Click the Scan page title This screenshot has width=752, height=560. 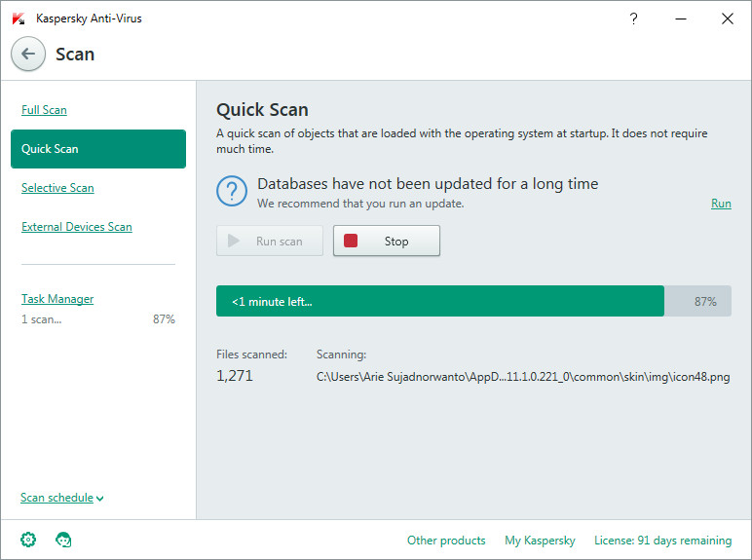click(75, 55)
